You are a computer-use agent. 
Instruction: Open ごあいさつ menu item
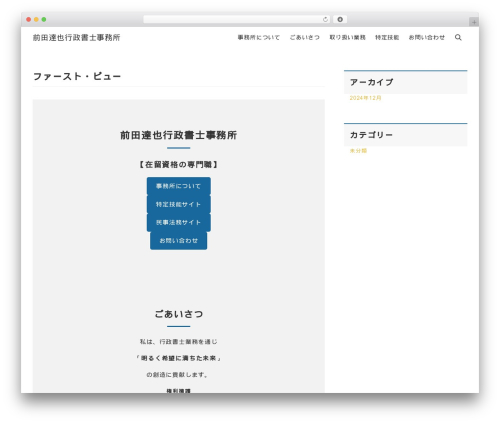(305, 37)
